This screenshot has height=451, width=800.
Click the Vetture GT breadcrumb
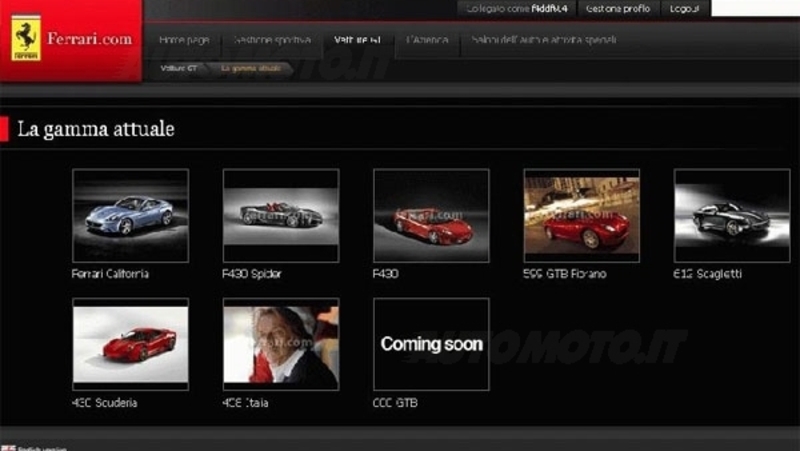tap(179, 68)
